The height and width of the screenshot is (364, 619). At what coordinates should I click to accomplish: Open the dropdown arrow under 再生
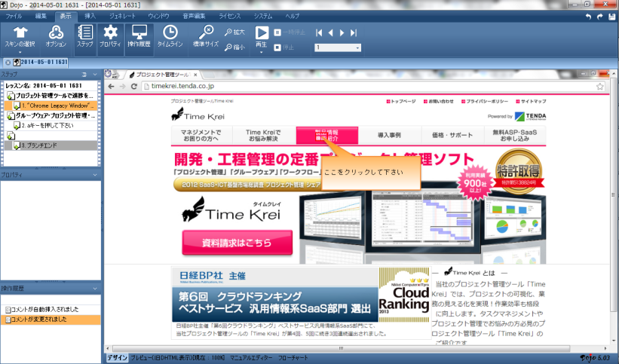(x=262, y=52)
